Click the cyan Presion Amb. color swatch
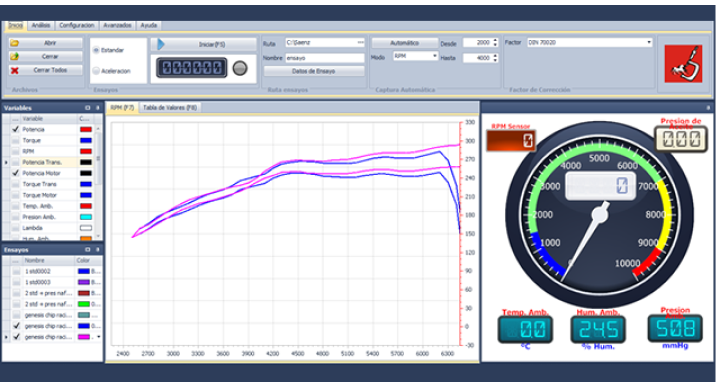Screen dimensions: 716x387 click(x=86, y=217)
